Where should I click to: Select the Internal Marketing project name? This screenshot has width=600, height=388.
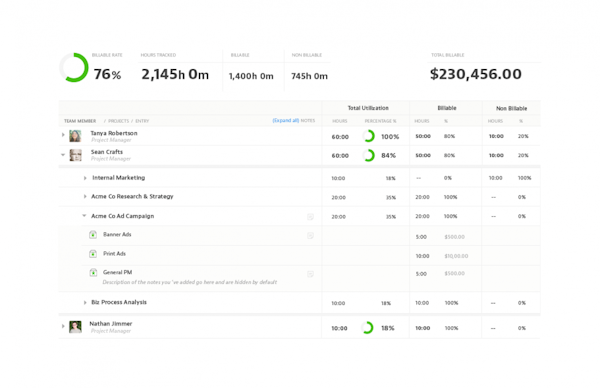(119, 178)
